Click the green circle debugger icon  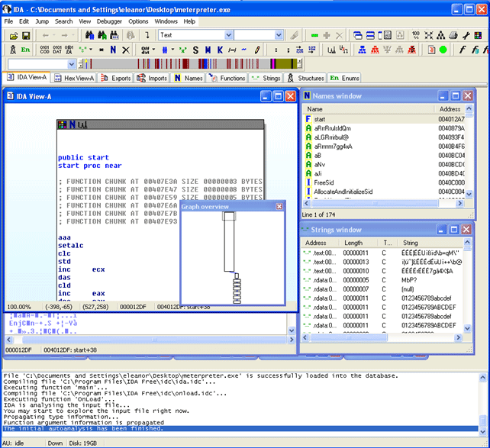click(443, 50)
